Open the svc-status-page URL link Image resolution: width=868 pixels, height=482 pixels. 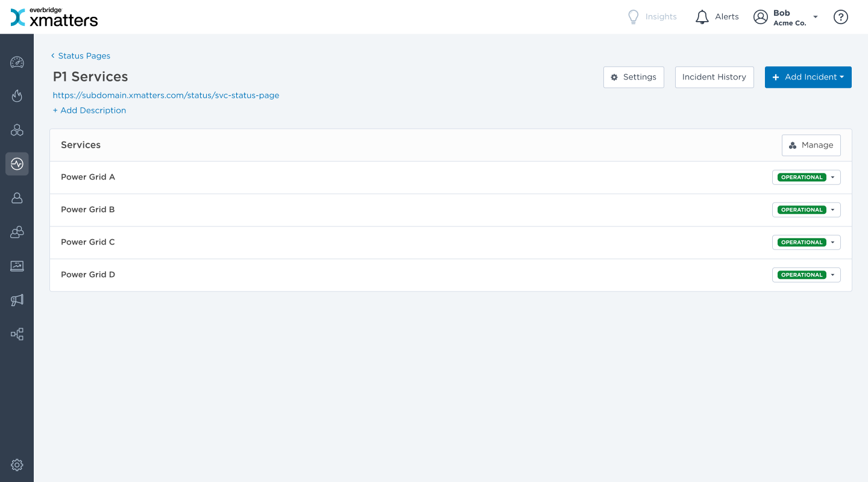166,95
